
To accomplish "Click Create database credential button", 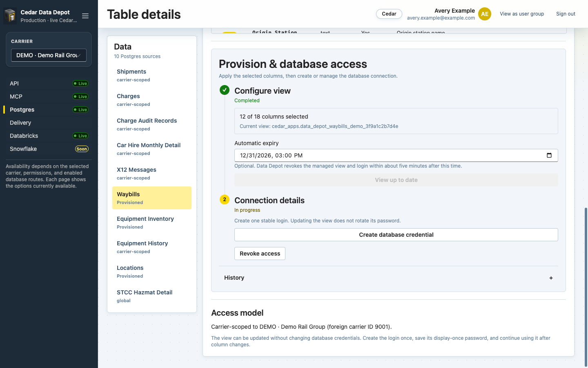I will click(396, 235).
